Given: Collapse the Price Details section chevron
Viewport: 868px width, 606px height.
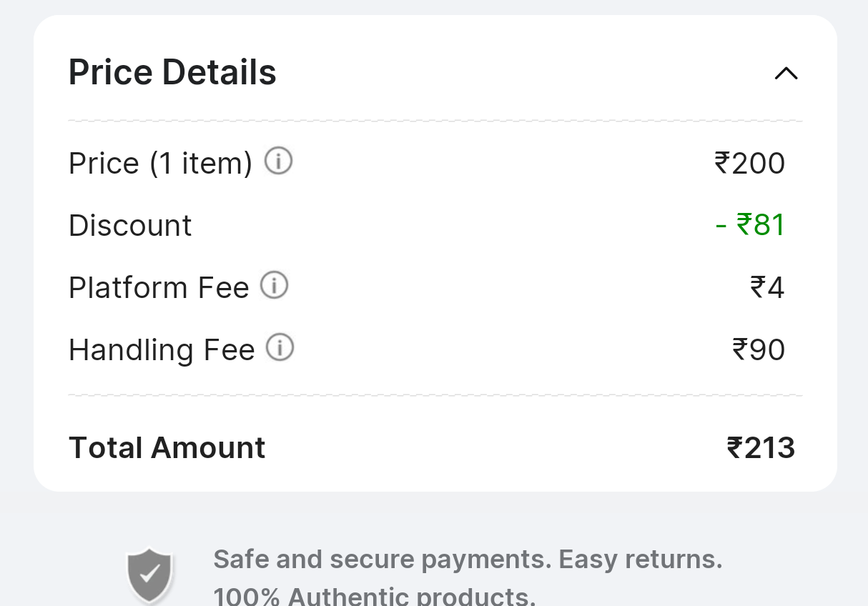Looking at the screenshot, I should click(x=786, y=73).
